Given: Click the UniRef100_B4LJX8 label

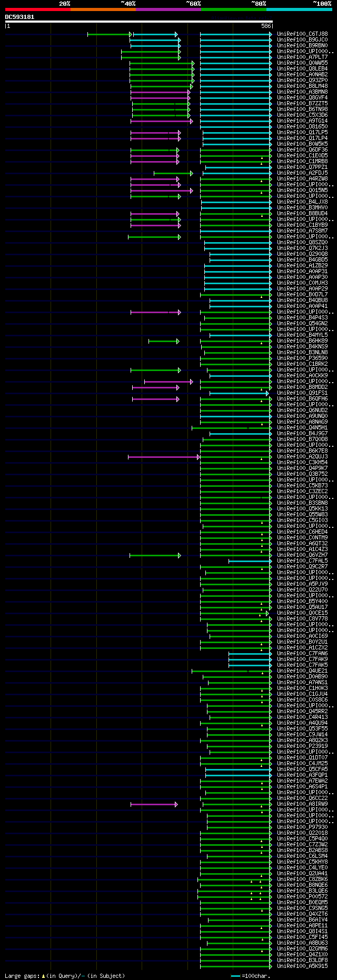Looking at the screenshot, I should [302, 202].
